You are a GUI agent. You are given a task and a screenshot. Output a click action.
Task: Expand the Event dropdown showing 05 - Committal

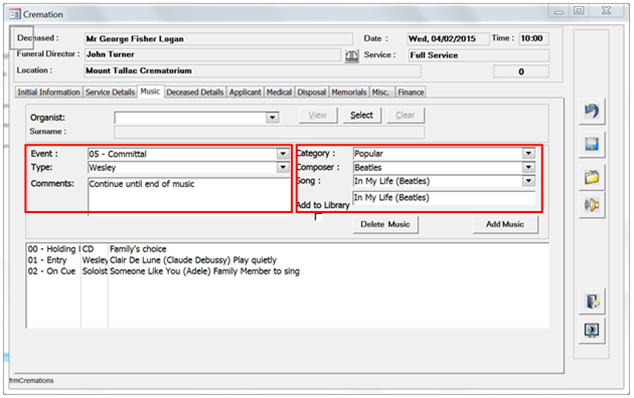[283, 154]
